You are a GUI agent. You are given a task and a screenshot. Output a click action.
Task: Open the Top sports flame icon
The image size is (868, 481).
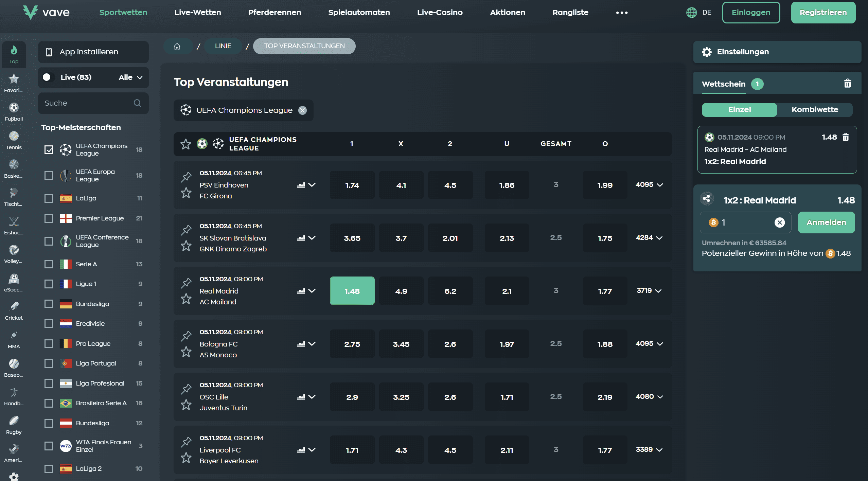pyautogui.click(x=14, y=54)
